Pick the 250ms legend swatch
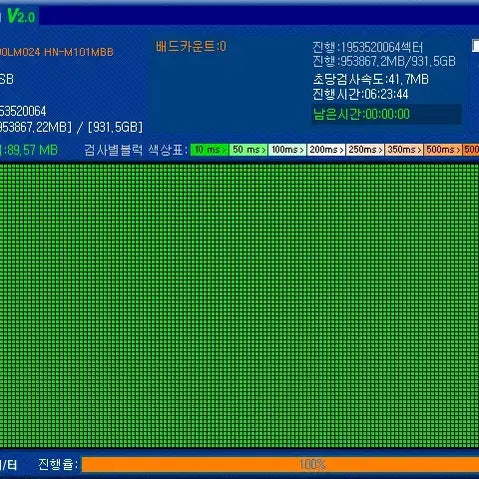Screen dimensions: 479x479 (365, 150)
